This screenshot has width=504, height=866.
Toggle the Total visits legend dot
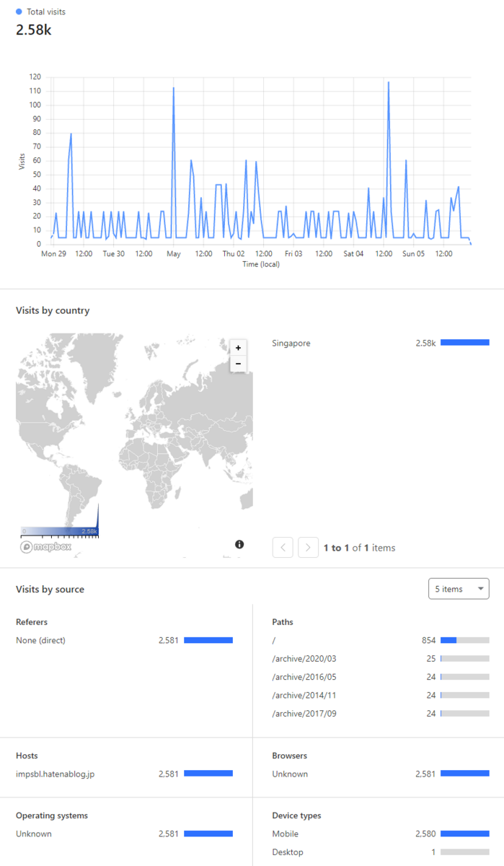point(19,12)
